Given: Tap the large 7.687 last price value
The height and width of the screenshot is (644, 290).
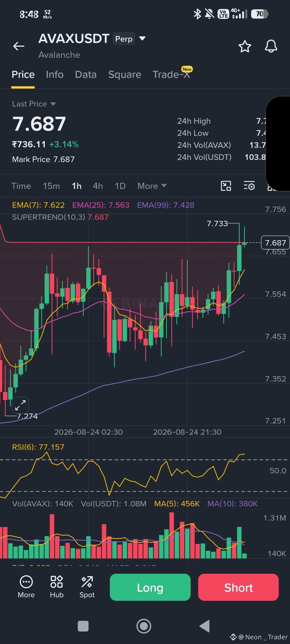Looking at the screenshot, I should click(x=39, y=124).
